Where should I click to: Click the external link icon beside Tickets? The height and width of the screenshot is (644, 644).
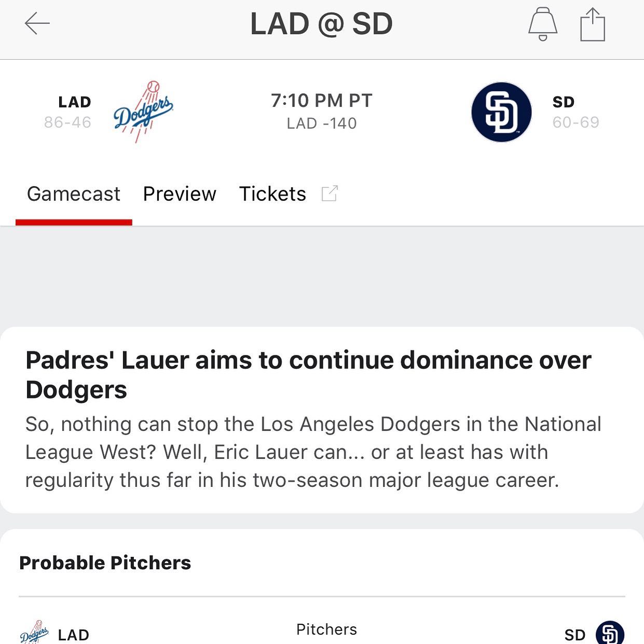(x=330, y=194)
